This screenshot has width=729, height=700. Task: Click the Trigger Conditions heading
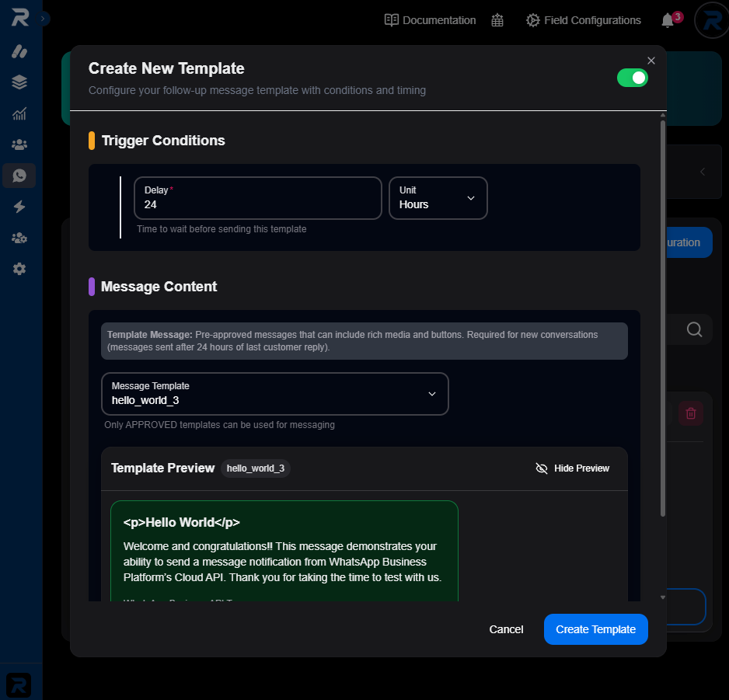pyautogui.click(x=163, y=141)
